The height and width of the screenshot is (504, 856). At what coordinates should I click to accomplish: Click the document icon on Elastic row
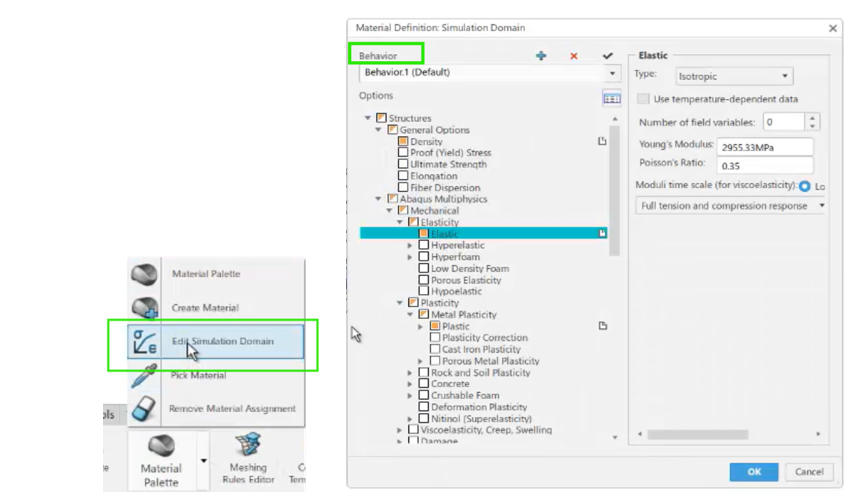[x=602, y=233]
